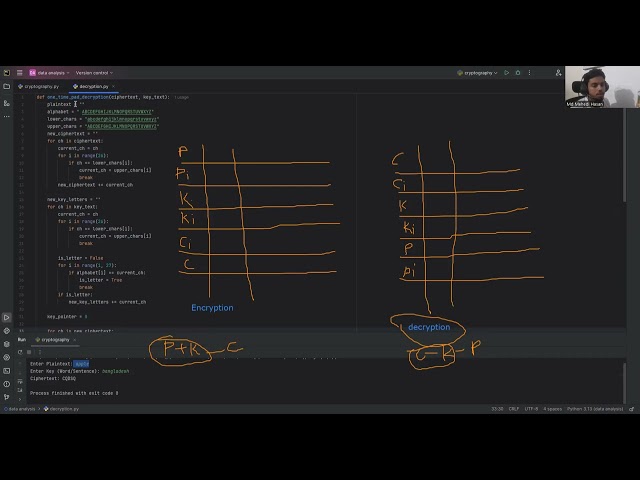Run the cryptography configuration
640x480 pixels.
tap(507, 73)
